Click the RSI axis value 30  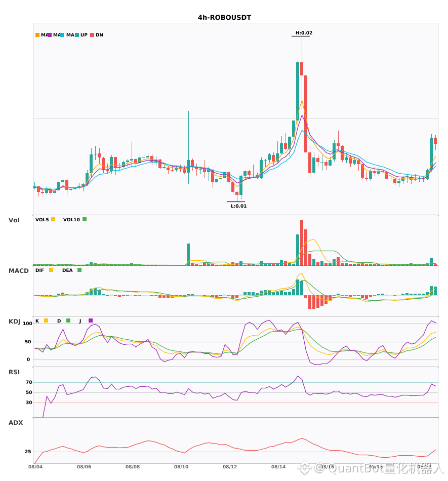point(29,403)
